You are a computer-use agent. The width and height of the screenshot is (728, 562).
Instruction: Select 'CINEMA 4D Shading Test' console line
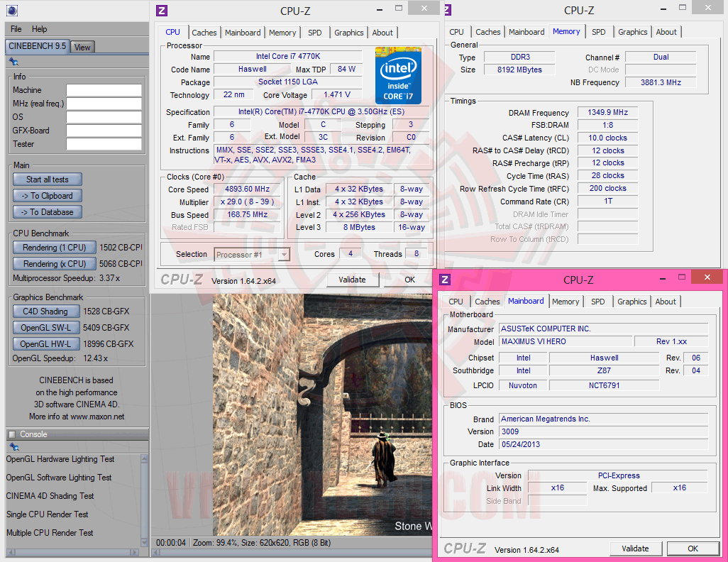[x=50, y=496]
